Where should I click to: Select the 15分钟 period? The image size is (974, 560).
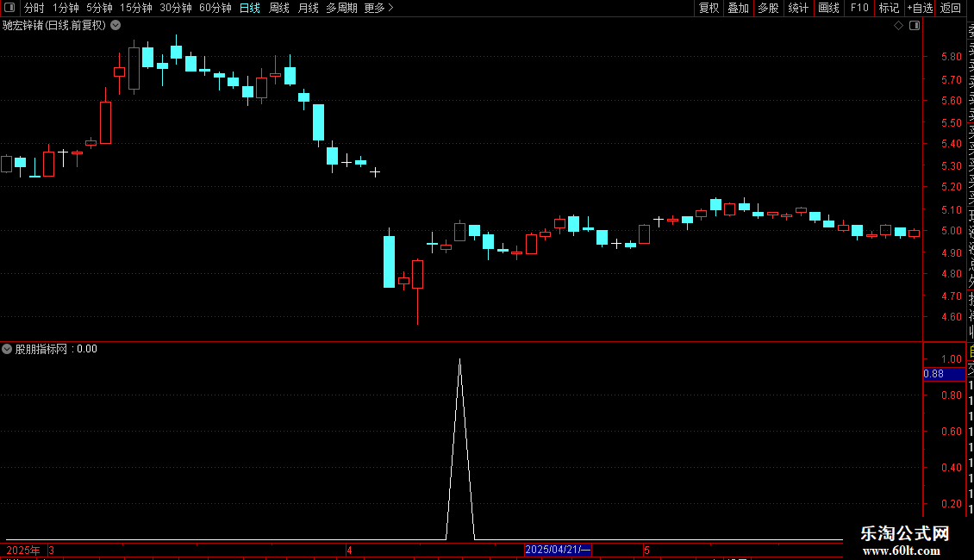[135, 8]
